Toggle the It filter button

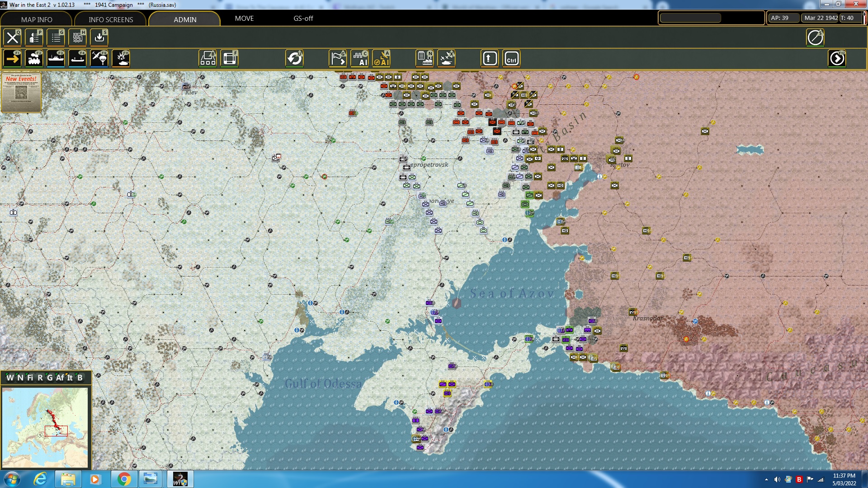click(70, 378)
